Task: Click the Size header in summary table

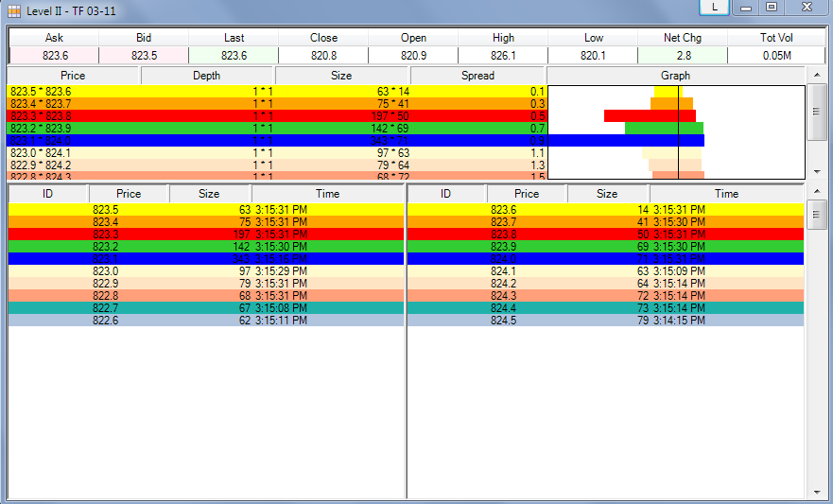Action: [x=341, y=76]
